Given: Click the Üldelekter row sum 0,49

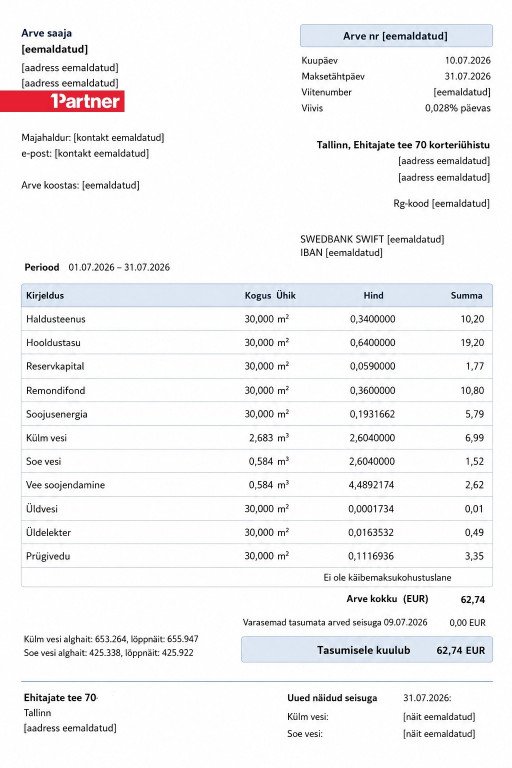Looking at the screenshot, I should coord(474,532).
